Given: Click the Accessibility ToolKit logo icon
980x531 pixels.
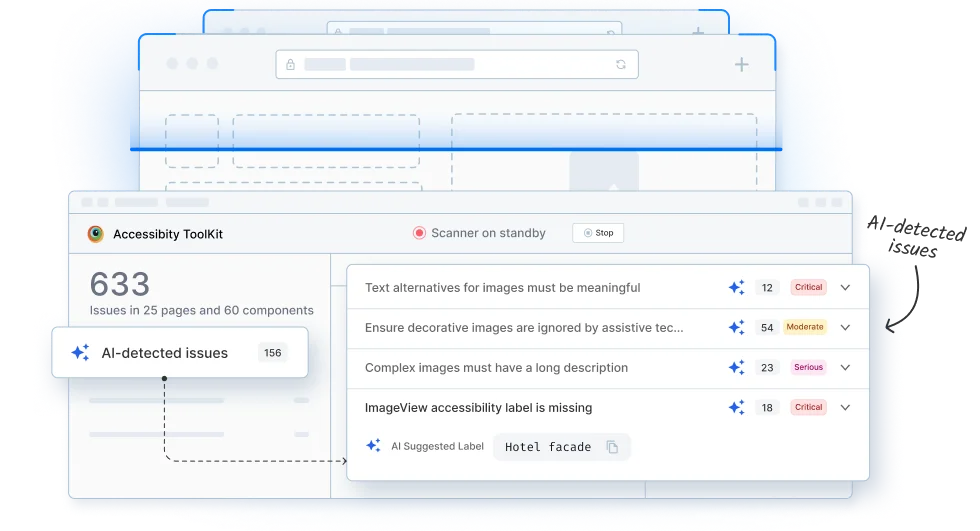Looking at the screenshot, I should point(96,234).
